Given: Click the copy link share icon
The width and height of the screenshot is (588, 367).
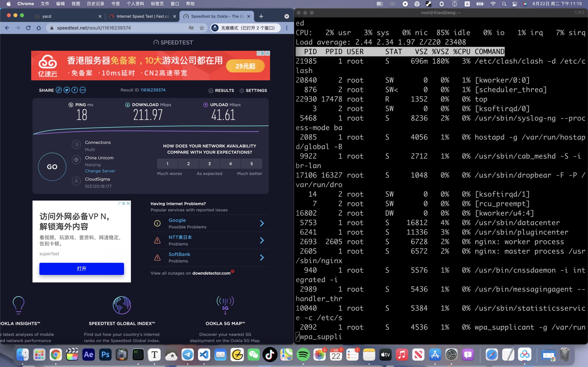Looking at the screenshot, I should (x=59, y=90).
